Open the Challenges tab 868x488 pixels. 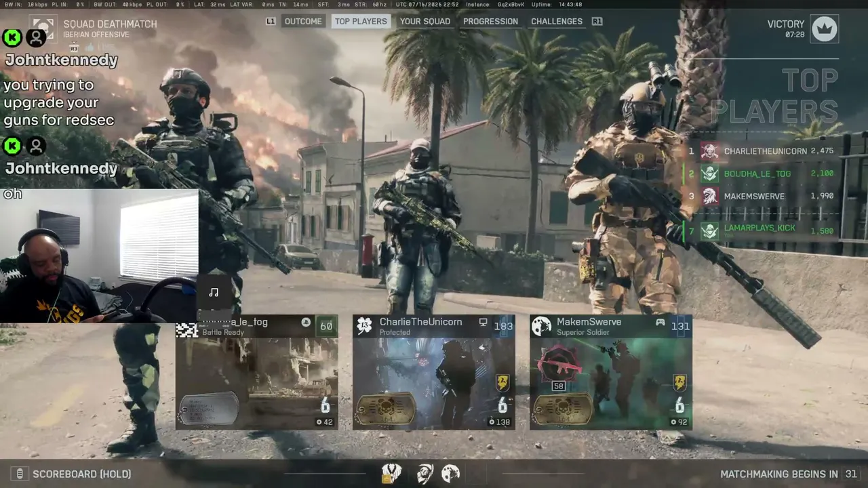[x=557, y=21]
